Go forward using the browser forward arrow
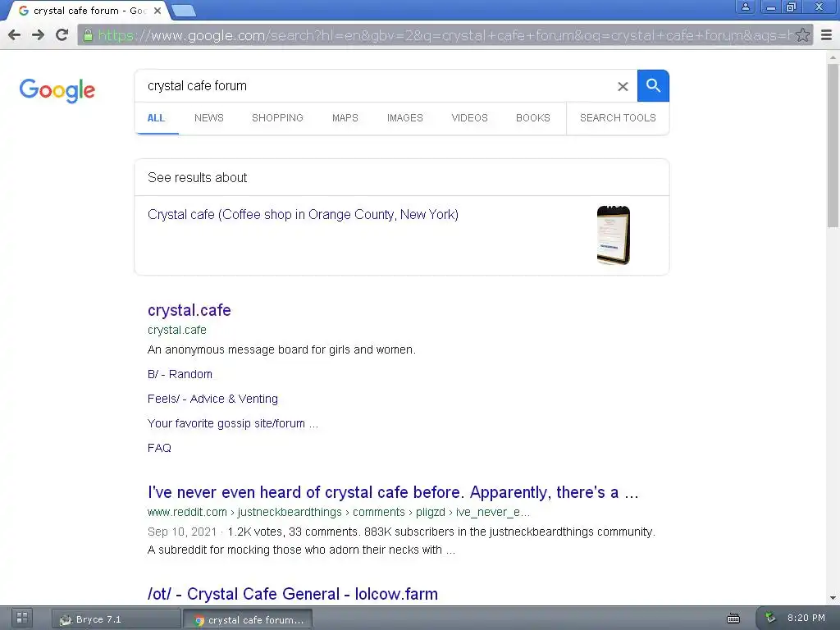The height and width of the screenshot is (630, 840). click(38, 35)
